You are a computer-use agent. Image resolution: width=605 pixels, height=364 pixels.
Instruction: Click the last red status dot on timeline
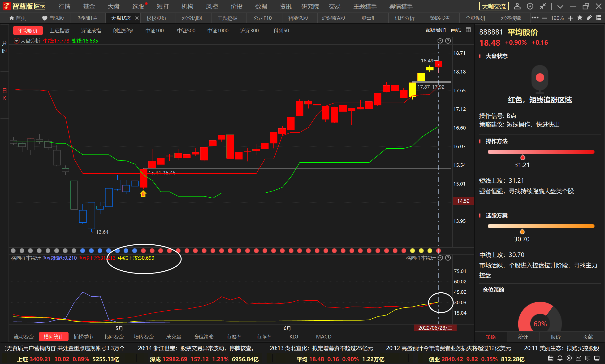pyautogui.click(x=438, y=251)
